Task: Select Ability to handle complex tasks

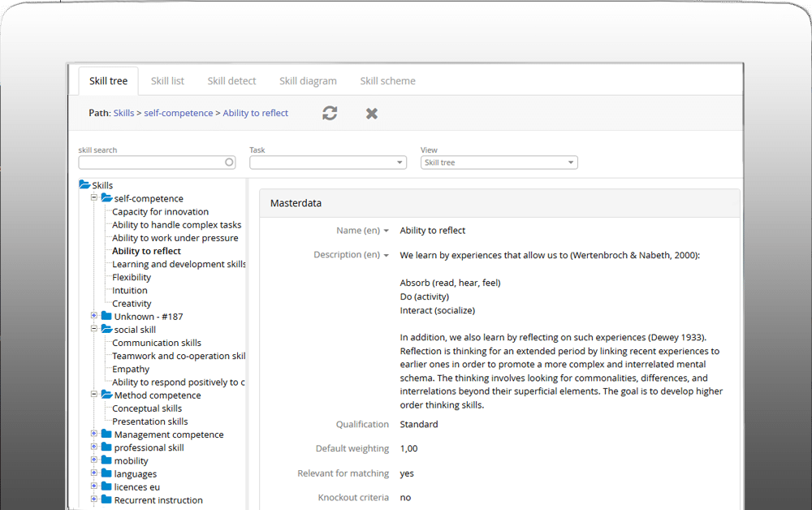Action: pos(176,225)
